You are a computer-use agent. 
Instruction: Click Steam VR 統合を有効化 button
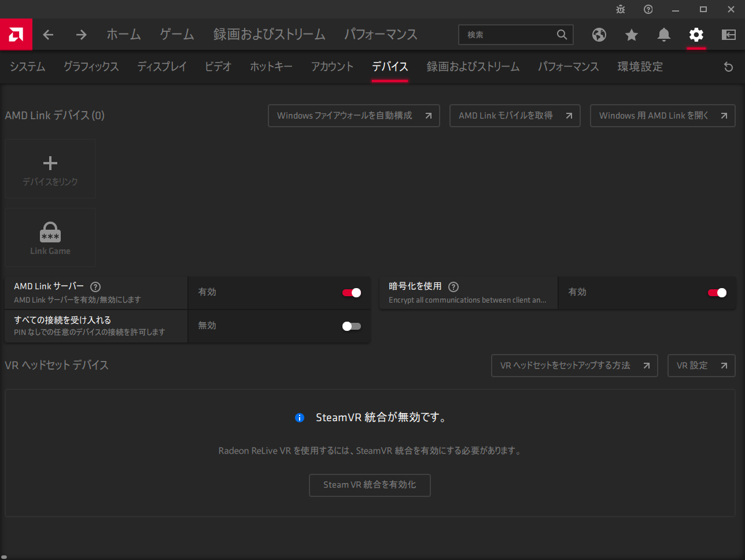pos(370,485)
